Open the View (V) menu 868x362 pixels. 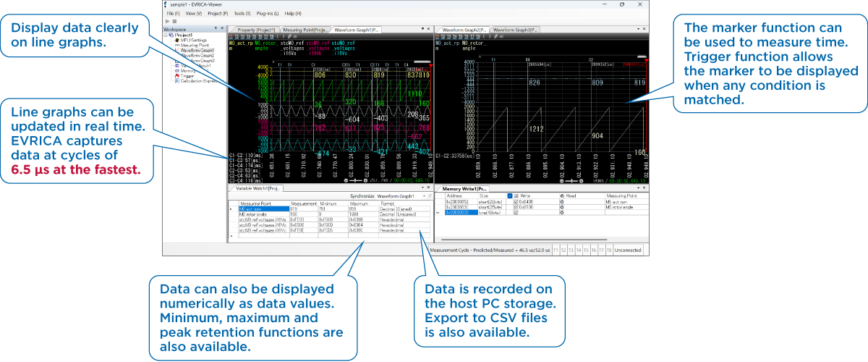[x=194, y=14]
